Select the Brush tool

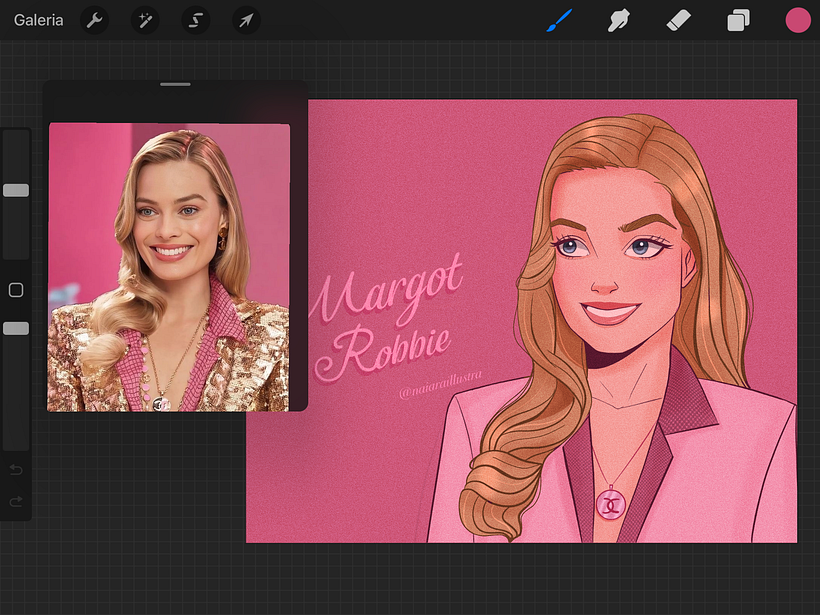pos(559,20)
